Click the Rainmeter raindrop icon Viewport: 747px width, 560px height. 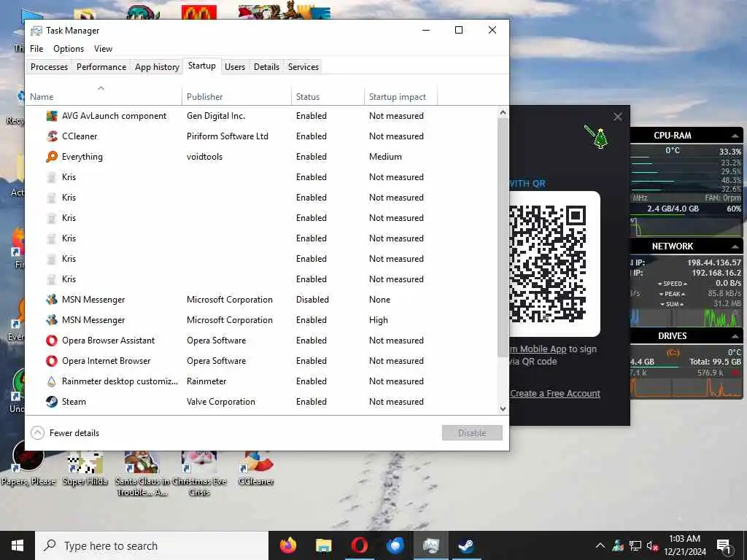pyautogui.click(x=52, y=381)
